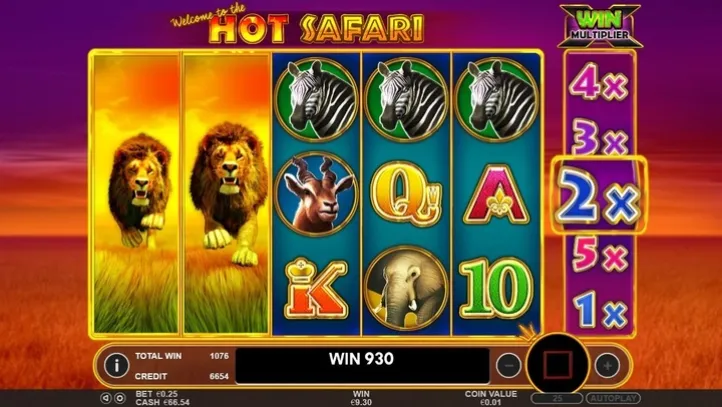Decrease bet with the minus button
This screenshot has height=407, width=722.
point(509,366)
